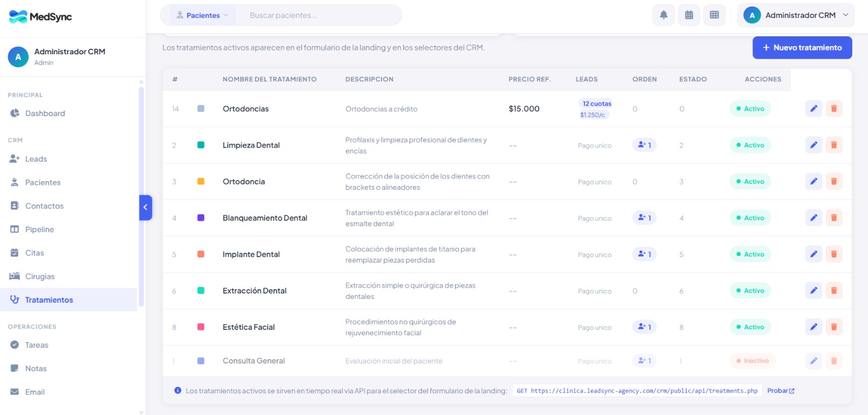This screenshot has width=868, height=415.
Task: Toggle Activo status for Blanqueamiento Dental
Action: click(x=750, y=218)
